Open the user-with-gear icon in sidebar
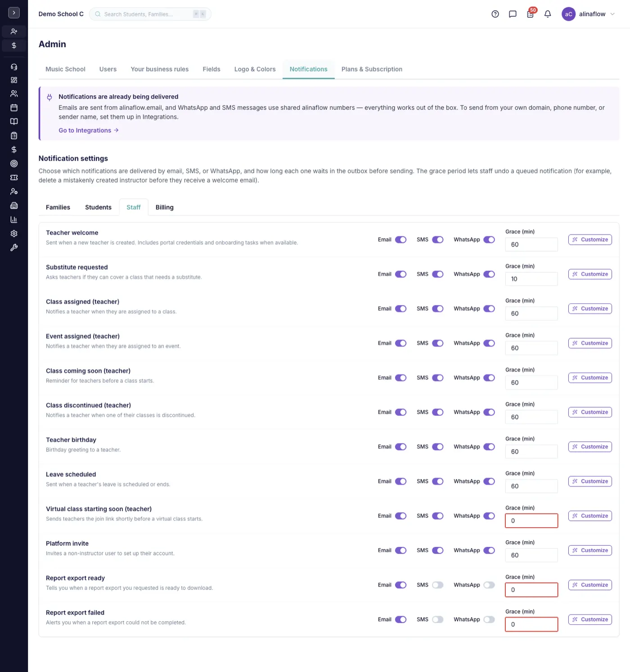Screen dimensions: 630x672 pos(14,192)
